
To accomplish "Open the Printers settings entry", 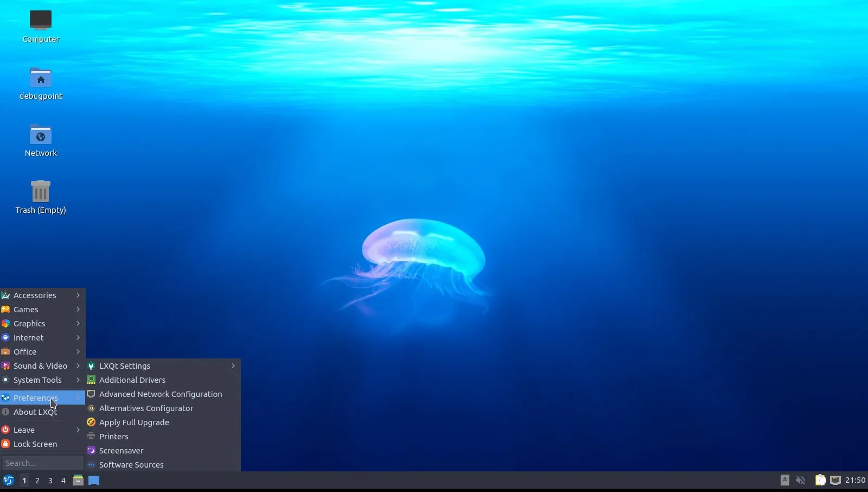I will pos(113,436).
